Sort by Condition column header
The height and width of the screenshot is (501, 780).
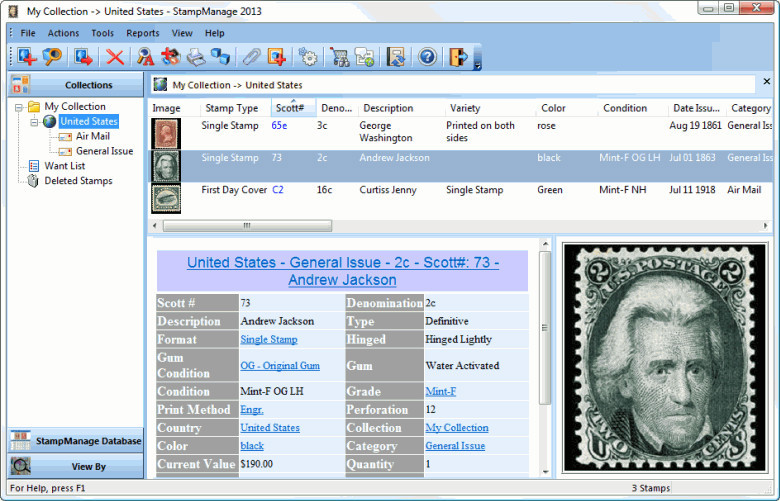(x=633, y=108)
